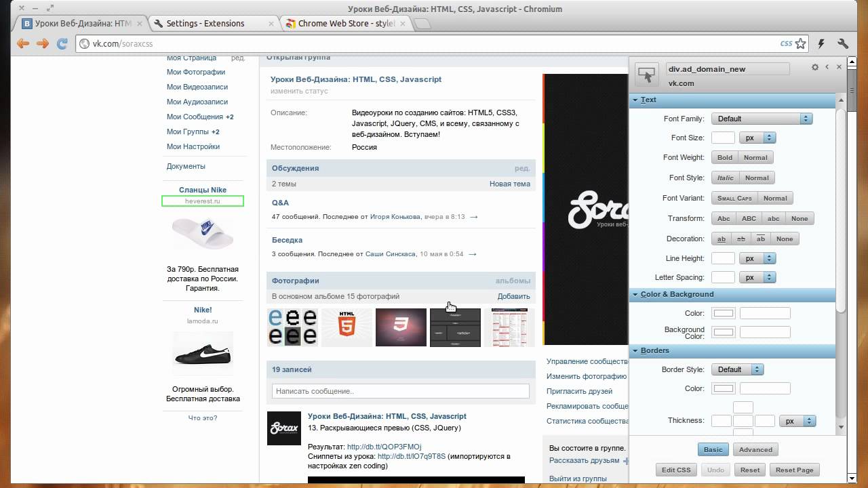Open the Font Family dropdown
This screenshot has height=488, width=868.
pyautogui.click(x=762, y=119)
